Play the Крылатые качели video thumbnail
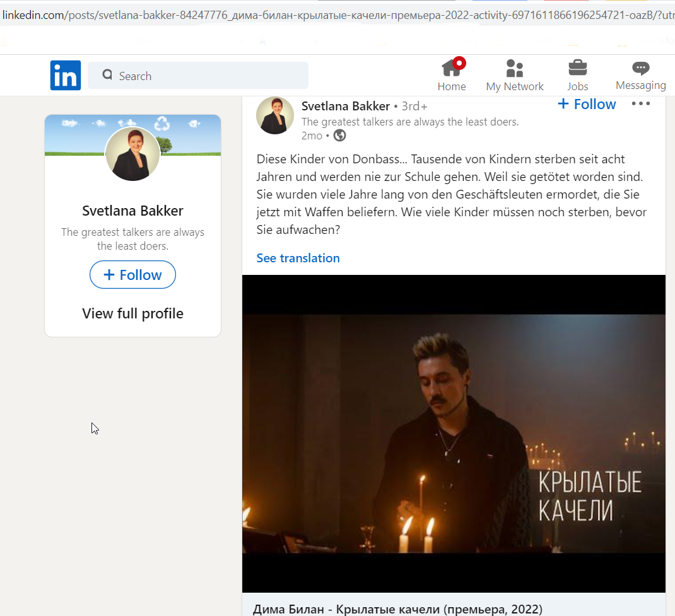 454,434
